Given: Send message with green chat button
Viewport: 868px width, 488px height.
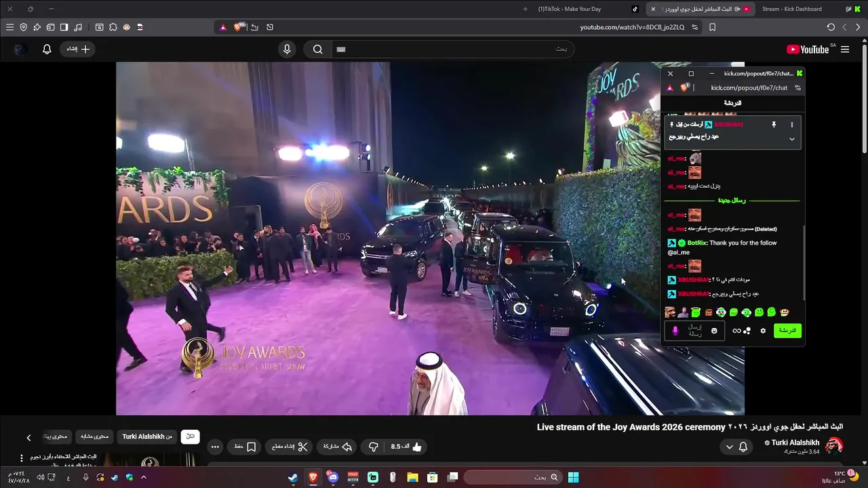Looking at the screenshot, I should pos(787,331).
